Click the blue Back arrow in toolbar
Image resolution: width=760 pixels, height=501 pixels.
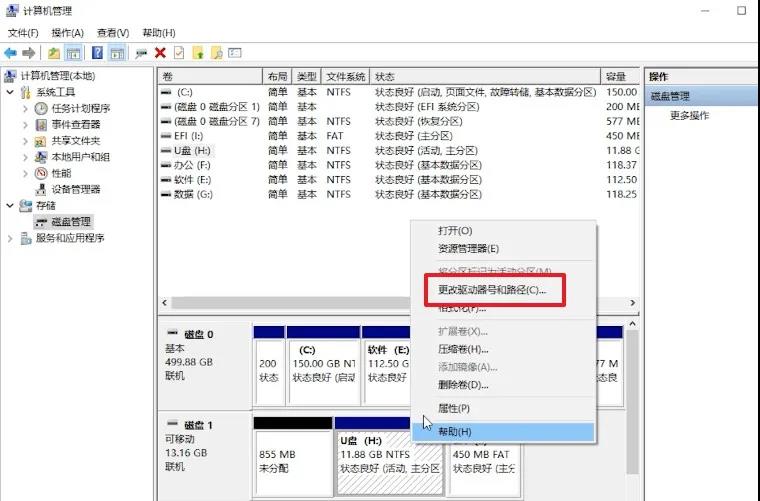click(10, 53)
